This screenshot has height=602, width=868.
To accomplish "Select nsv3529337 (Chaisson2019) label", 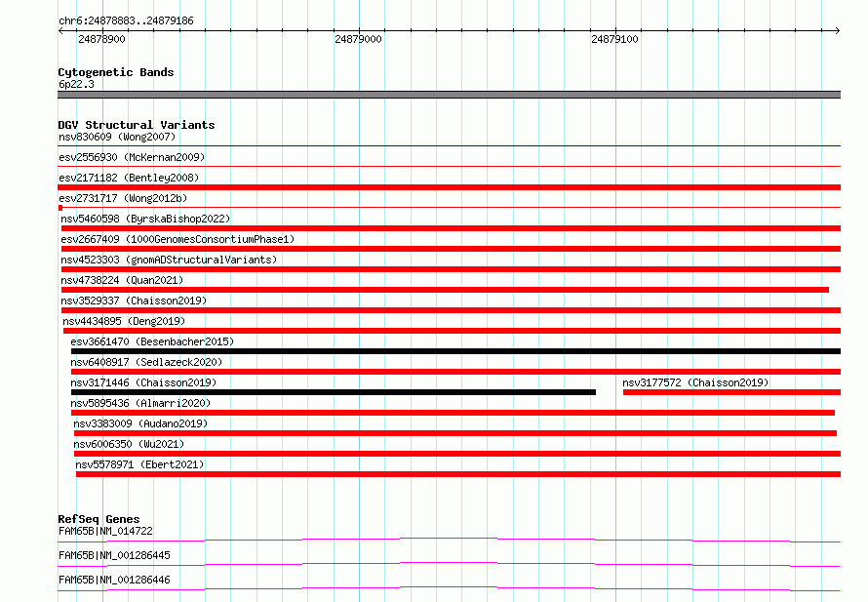I will [x=134, y=301].
